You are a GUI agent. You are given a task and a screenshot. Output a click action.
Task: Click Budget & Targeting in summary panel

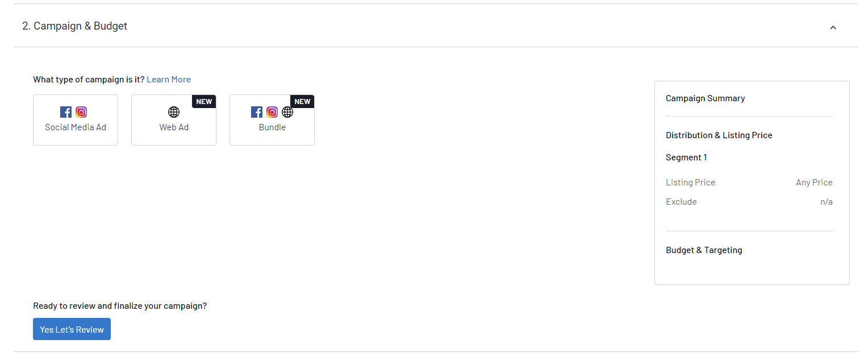[704, 250]
